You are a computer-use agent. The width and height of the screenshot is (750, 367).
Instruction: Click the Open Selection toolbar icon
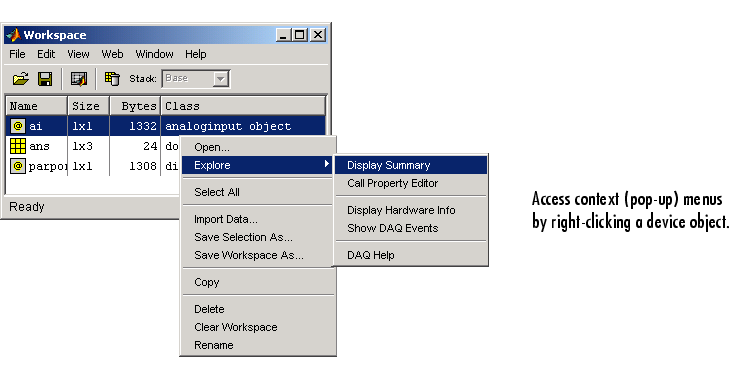coord(79,78)
